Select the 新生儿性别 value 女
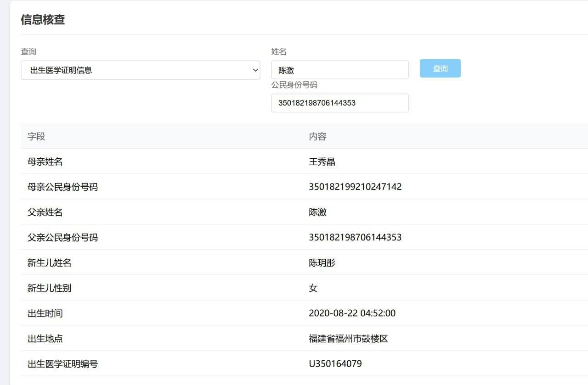 [313, 288]
